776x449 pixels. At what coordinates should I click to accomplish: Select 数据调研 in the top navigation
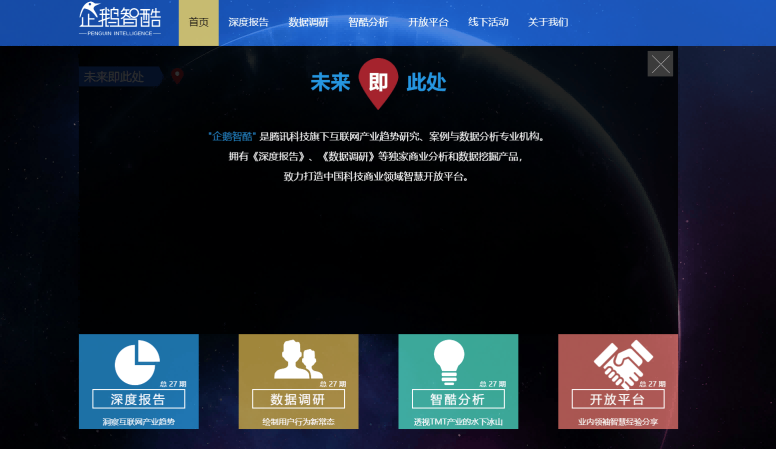point(308,22)
